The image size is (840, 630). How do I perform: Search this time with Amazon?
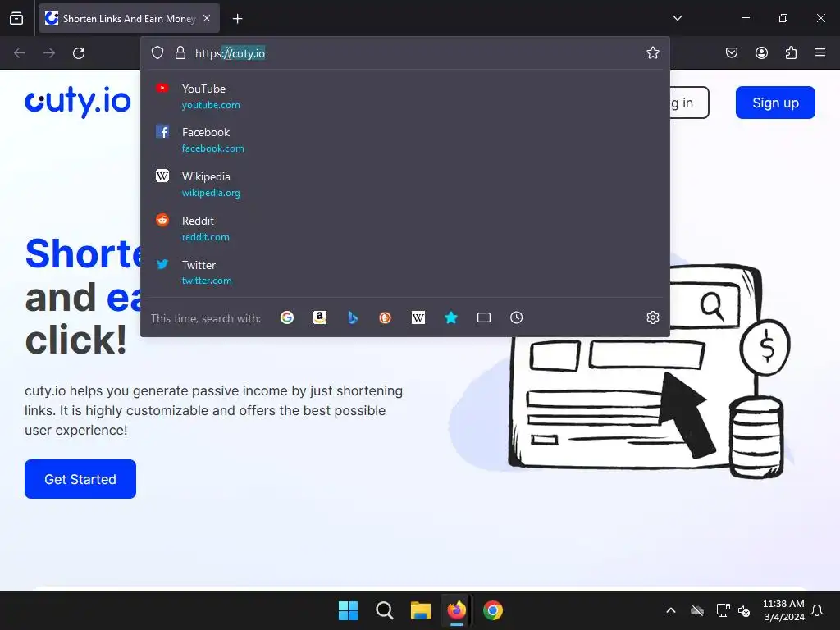pos(320,317)
